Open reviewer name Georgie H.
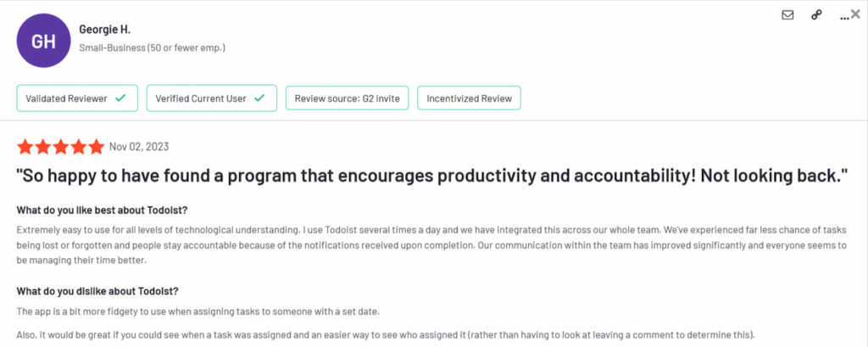 pos(103,30)
